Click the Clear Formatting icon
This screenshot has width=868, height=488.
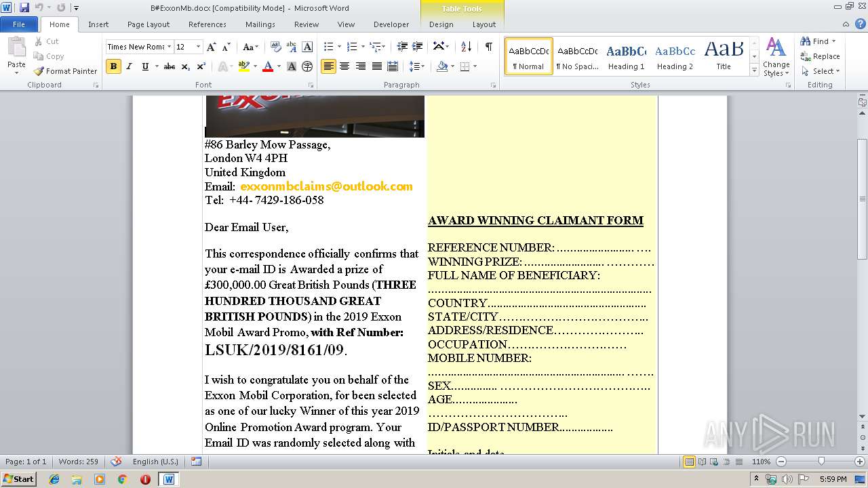(276, 47)
